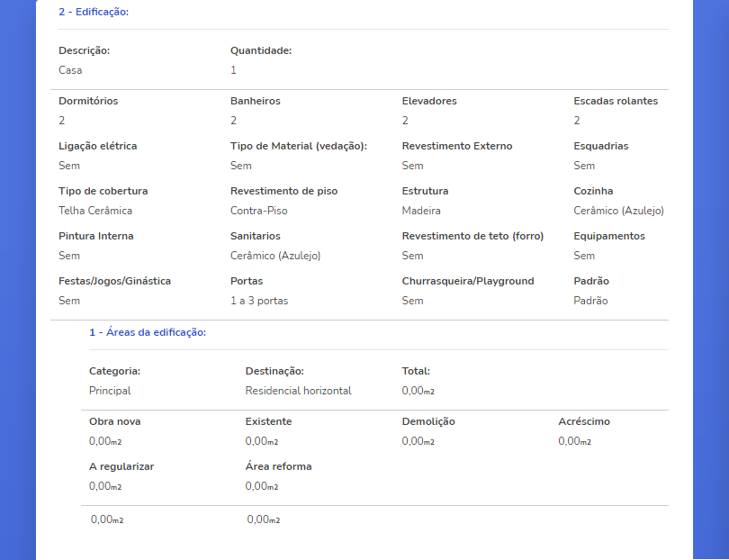Click the '1 - Áreas da edificação:' heading

[148, 332]
